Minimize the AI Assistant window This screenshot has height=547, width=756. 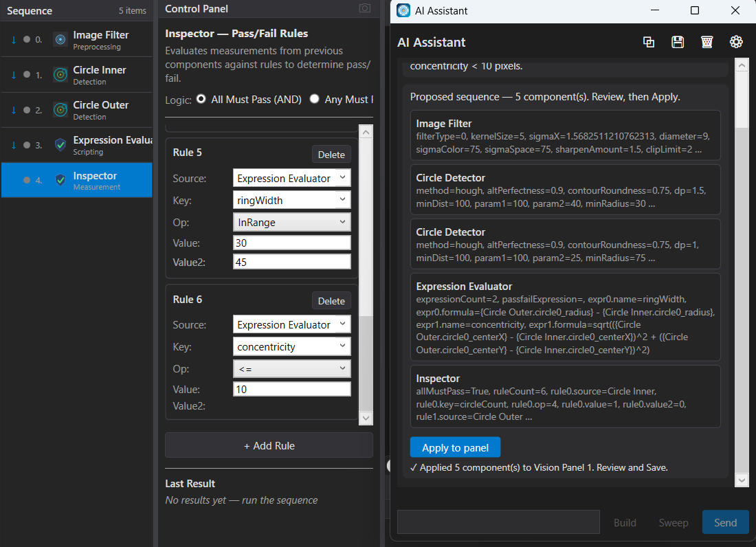(655, 10)
